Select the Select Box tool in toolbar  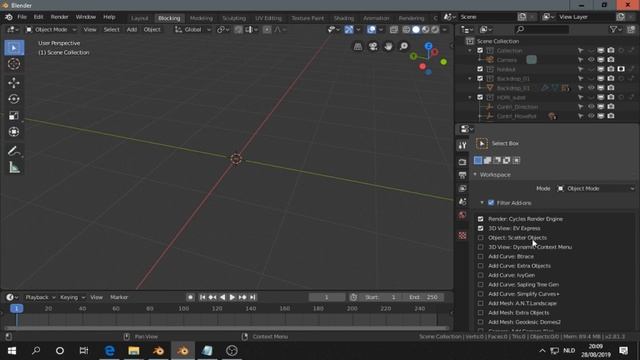pyautogui.click(x=14, y=48)
